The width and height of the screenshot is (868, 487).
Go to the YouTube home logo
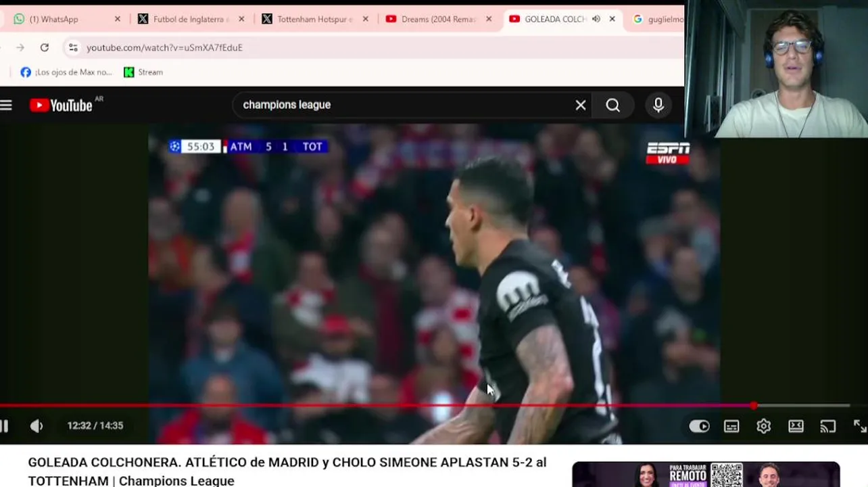pyautogui.click(x=62, y=105)
